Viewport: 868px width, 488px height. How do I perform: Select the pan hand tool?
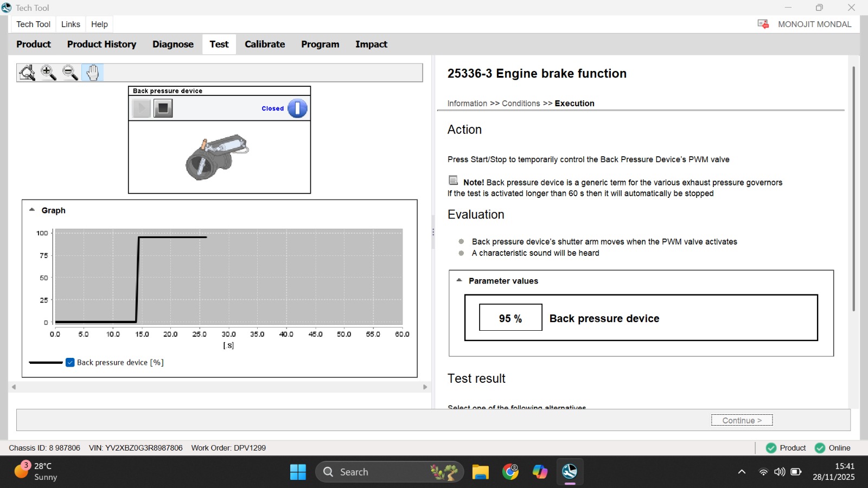[93, 73]
